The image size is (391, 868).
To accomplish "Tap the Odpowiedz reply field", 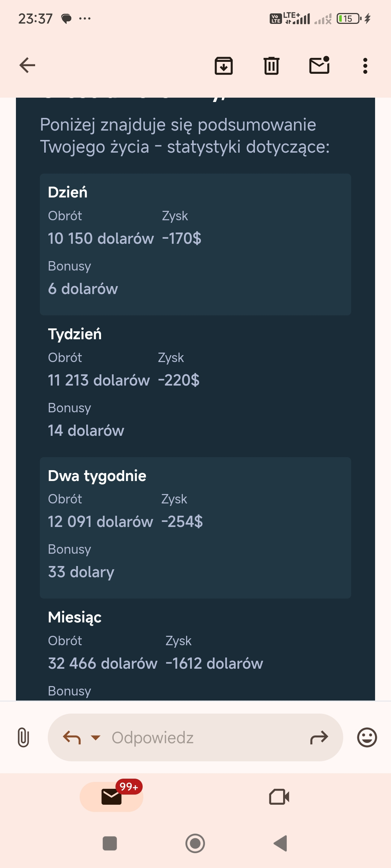I will (195, 737).
